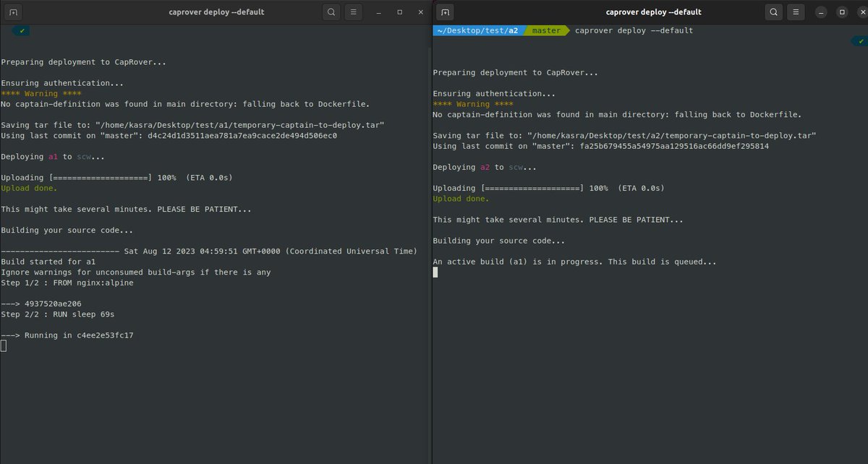Click the commit hash starting fa25b679 in right terminal
The height and width of the screenshot is (464, 868).
pyautogui.click(x=675, y=147)
